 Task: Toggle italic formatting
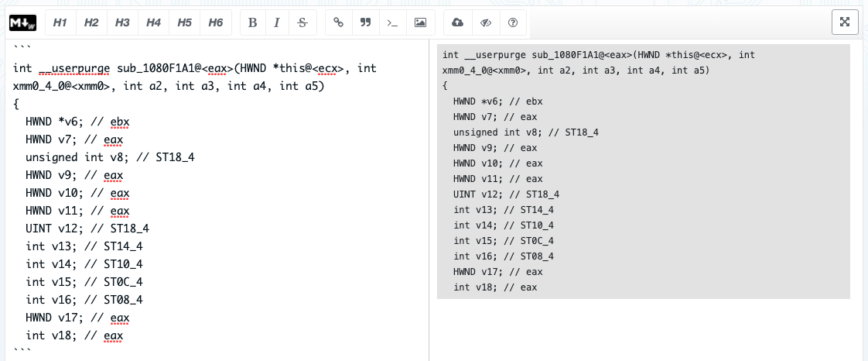pyautogui.click(x=277, y=22)
